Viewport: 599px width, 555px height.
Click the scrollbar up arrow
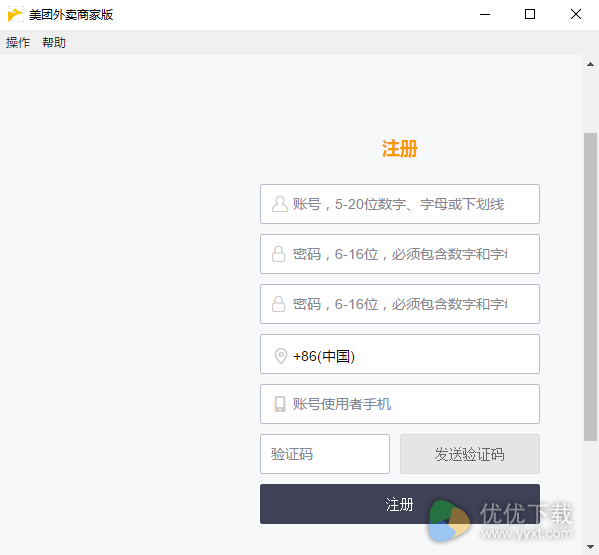[590, 64]
